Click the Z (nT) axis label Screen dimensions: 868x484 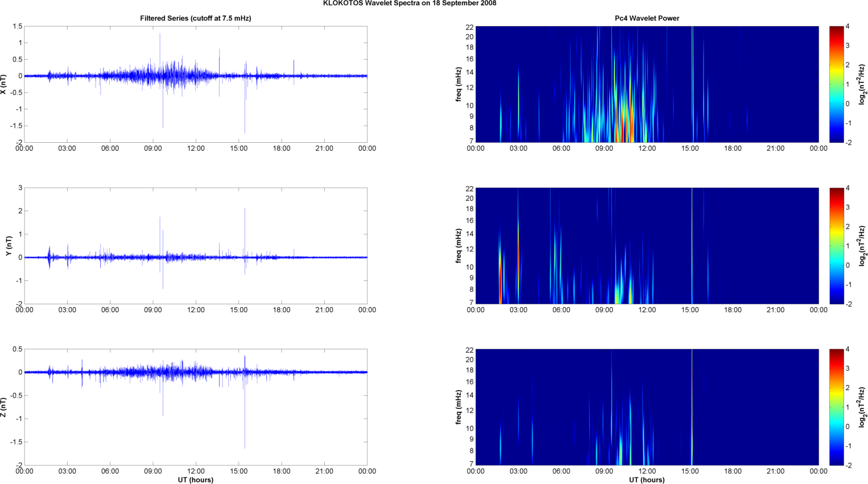pyautogui.click(x=4, y=407)
